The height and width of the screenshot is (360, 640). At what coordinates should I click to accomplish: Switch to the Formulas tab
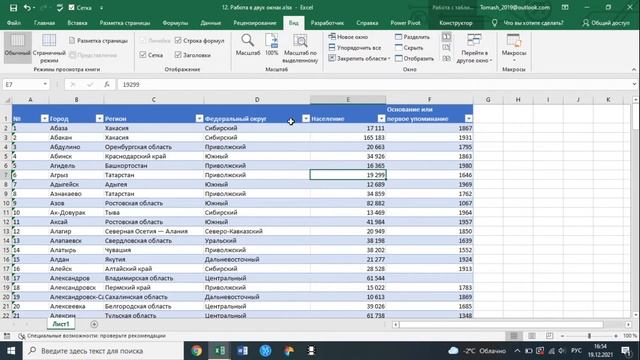tap(175, 23)
